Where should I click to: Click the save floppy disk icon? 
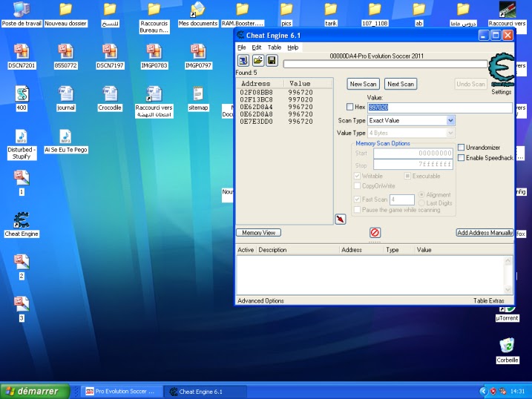point(272,61)
